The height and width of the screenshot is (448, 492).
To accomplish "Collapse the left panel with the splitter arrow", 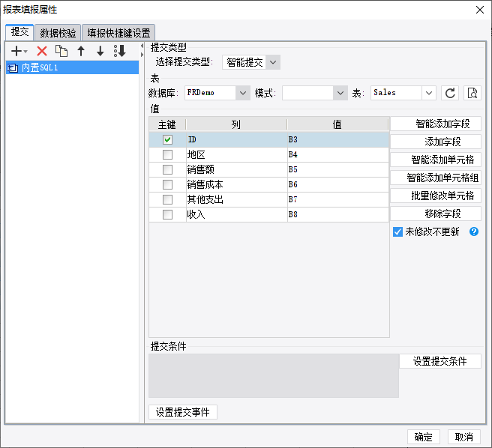I will (142, 46).
